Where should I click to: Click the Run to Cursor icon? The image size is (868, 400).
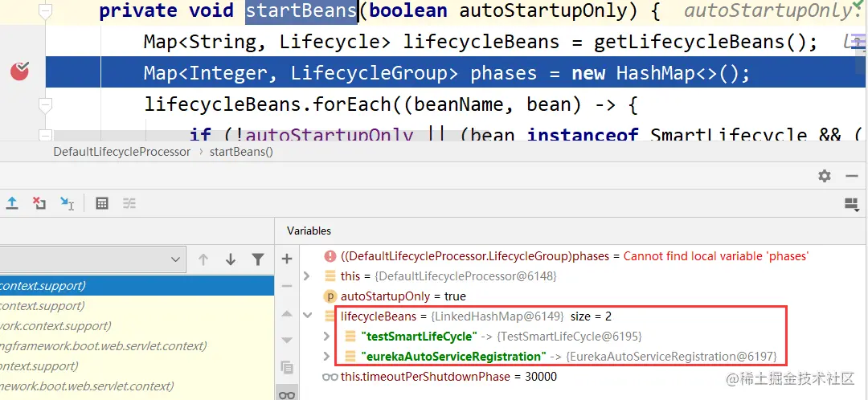point(67,203)
